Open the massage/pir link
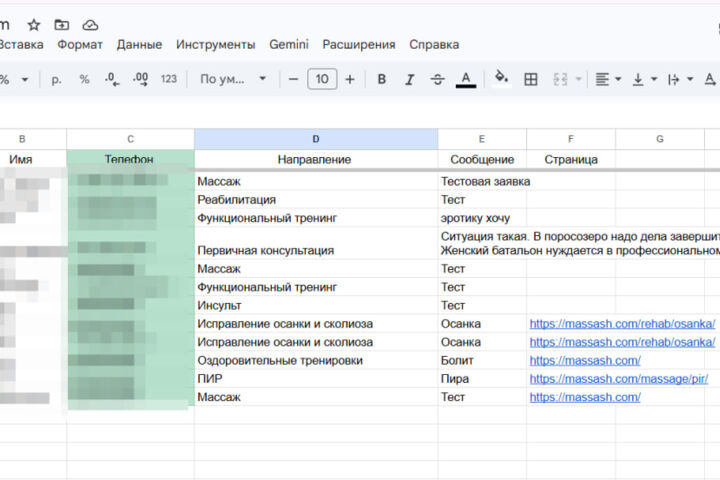This screenshot has width=720, height=480. (619, 379)
